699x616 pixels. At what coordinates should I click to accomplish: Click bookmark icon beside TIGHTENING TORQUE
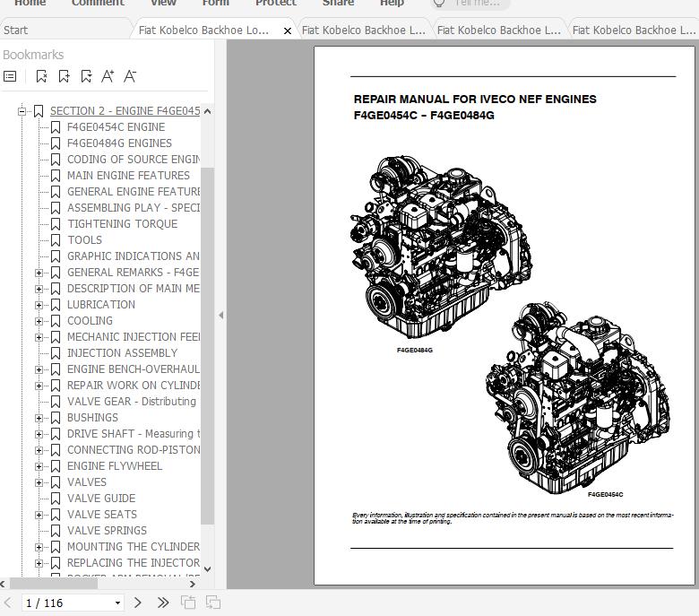[56, 224]
